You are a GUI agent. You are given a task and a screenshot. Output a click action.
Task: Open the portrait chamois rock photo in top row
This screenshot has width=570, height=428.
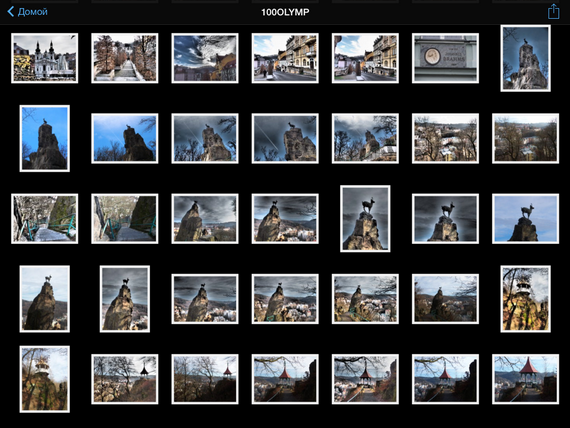coord(525,58)
